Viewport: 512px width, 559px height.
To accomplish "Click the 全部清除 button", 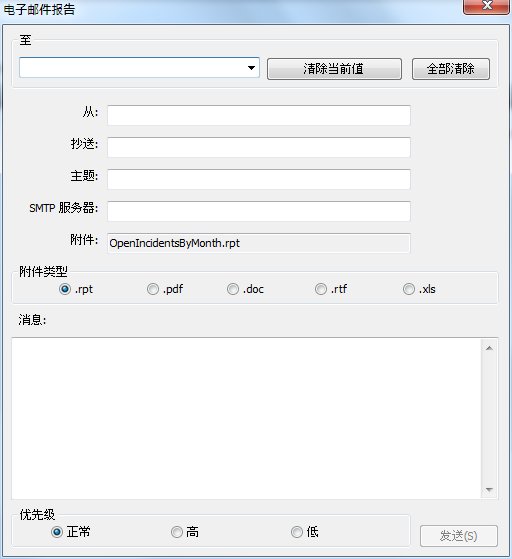I will coord(451,69).
